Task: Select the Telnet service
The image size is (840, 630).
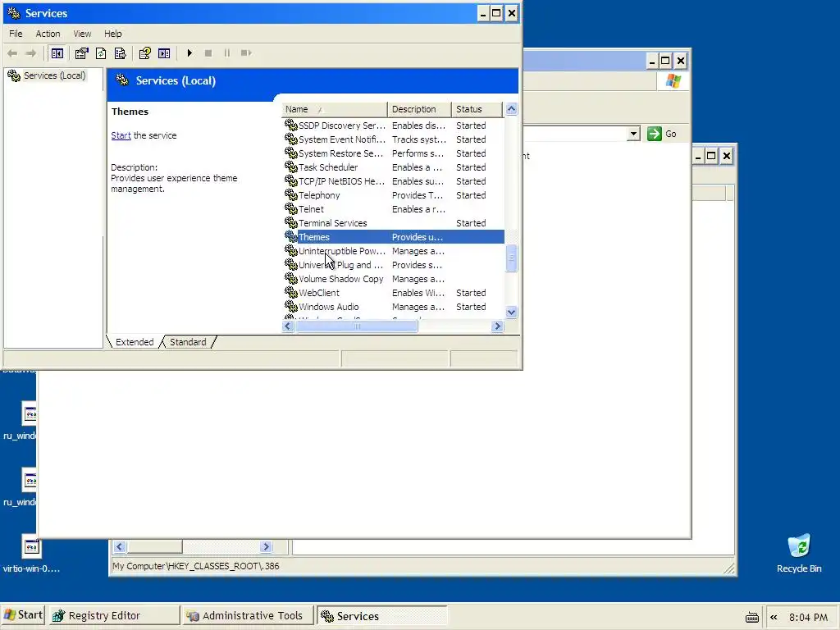Action: 311,209
